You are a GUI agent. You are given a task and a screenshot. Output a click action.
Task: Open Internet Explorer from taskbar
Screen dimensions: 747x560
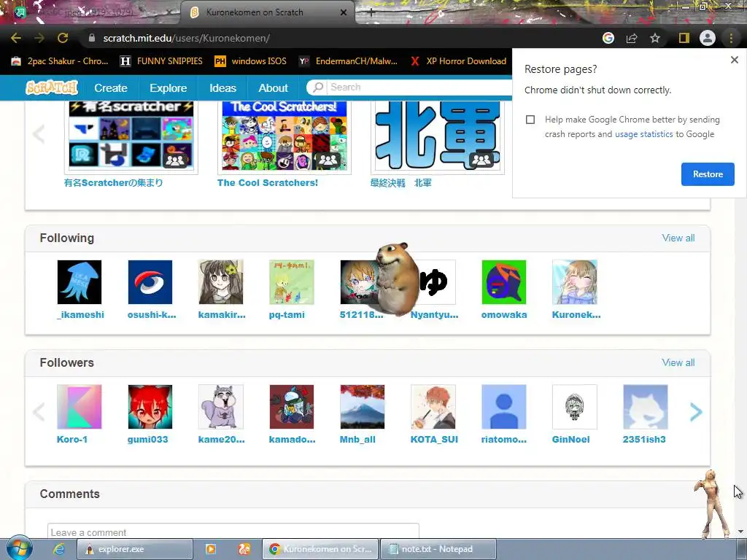59,549
